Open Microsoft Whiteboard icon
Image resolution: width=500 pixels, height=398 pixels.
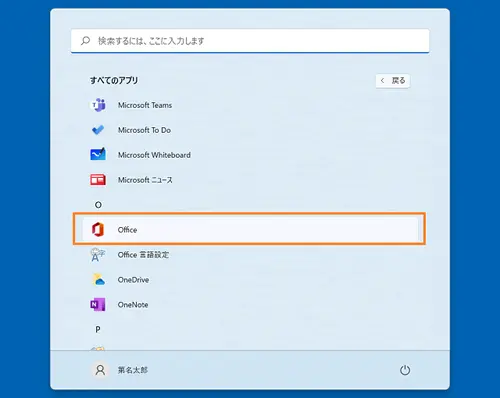(98, 154)
